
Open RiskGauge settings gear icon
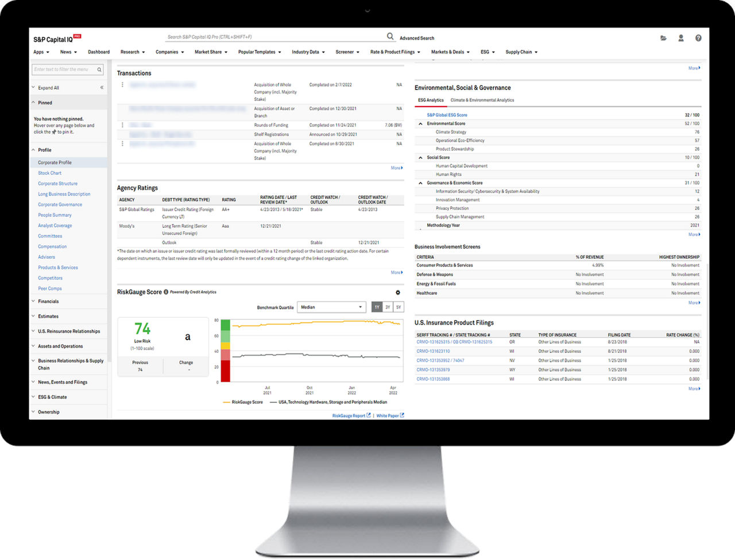click(398, 293)
